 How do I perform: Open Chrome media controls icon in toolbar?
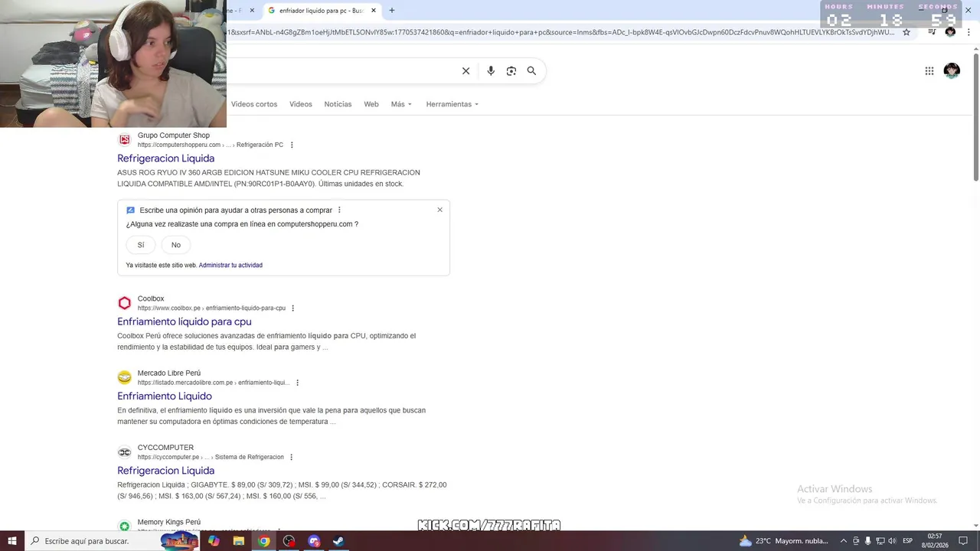click(x=932, y=32)
